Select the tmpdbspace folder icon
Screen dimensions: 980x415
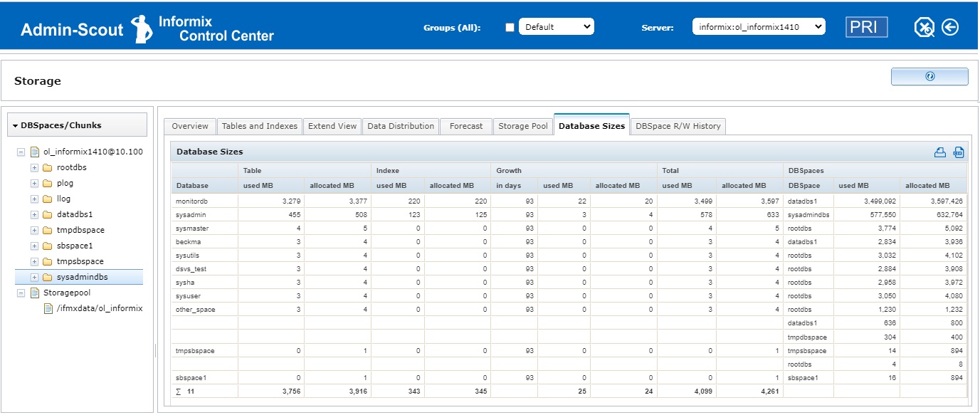tap(48, 230)
